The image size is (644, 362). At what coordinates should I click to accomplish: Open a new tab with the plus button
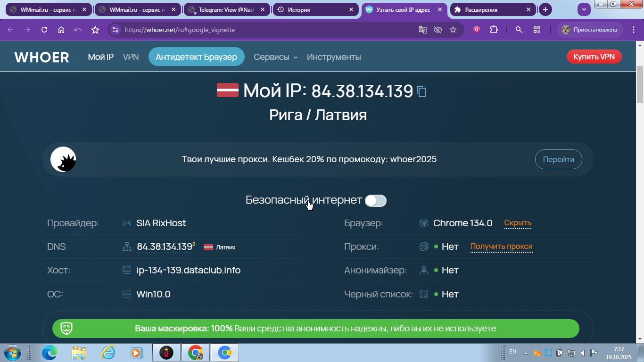pos(545,9)
